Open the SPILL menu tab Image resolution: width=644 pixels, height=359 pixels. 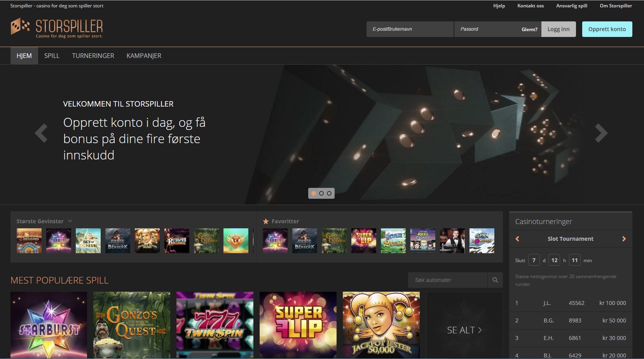pyautogui.click(x=52, y=56)
